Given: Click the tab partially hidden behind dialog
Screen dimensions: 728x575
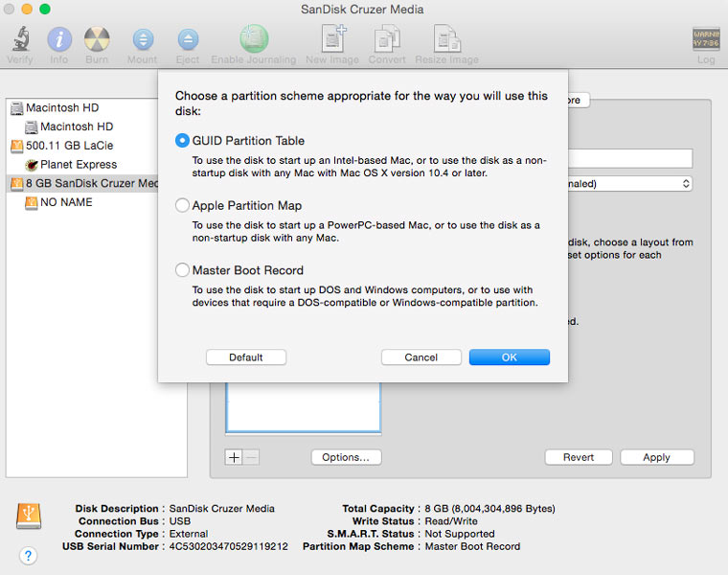Looking at the screenshot, I should point(579,101).
